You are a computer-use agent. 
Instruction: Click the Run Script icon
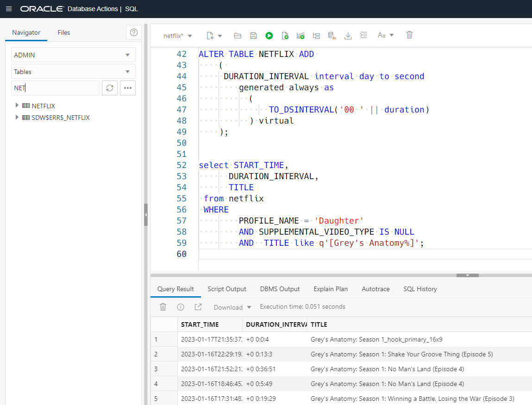tap(285, 36)
